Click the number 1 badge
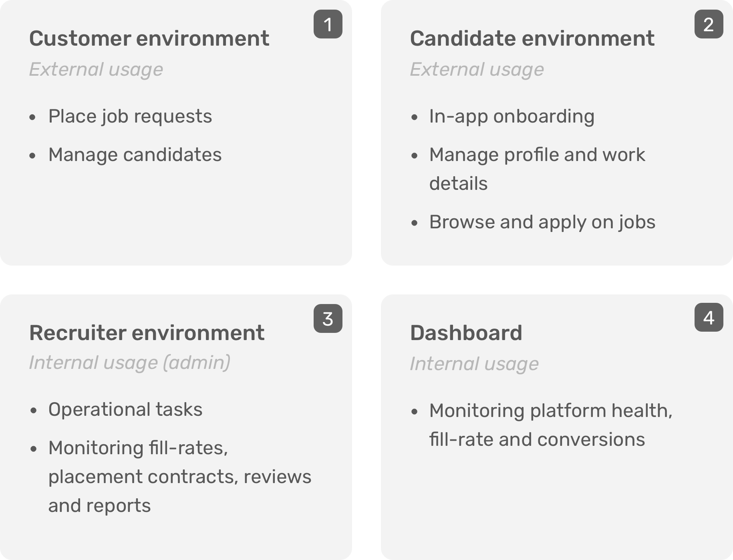733x560 pixels. [x=328, y=24]
